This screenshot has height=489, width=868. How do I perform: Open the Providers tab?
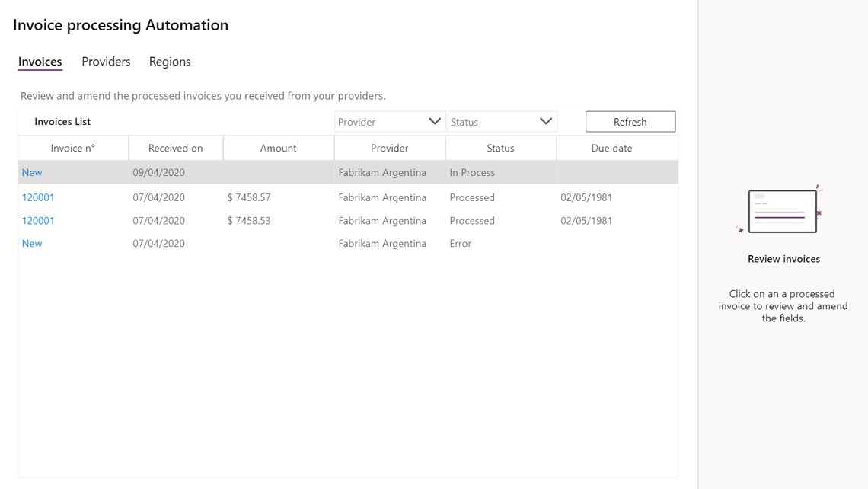point(106,62)
